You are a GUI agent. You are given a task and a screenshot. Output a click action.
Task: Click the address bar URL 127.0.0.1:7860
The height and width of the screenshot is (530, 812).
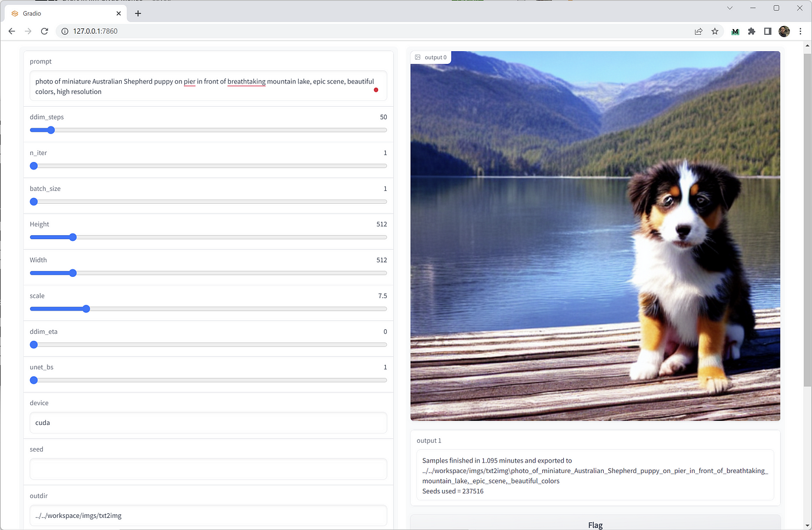pyautogui.click(x=95, y=31)
